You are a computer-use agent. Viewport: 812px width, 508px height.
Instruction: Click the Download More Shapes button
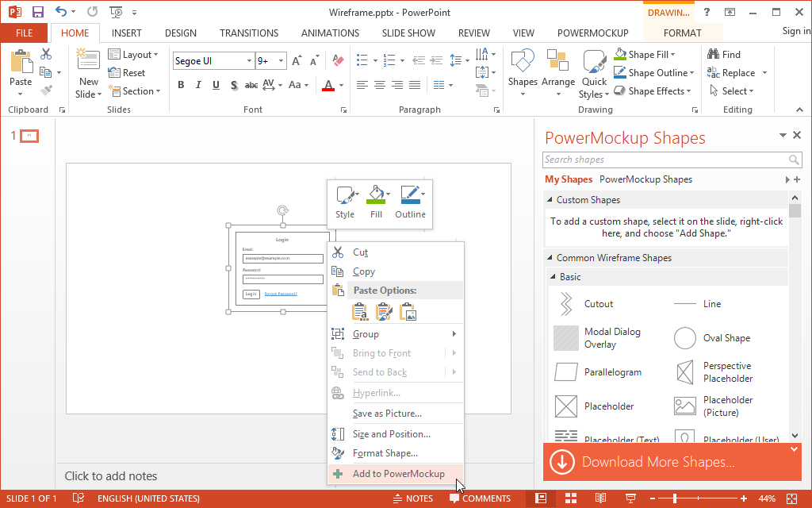point(658,462)
